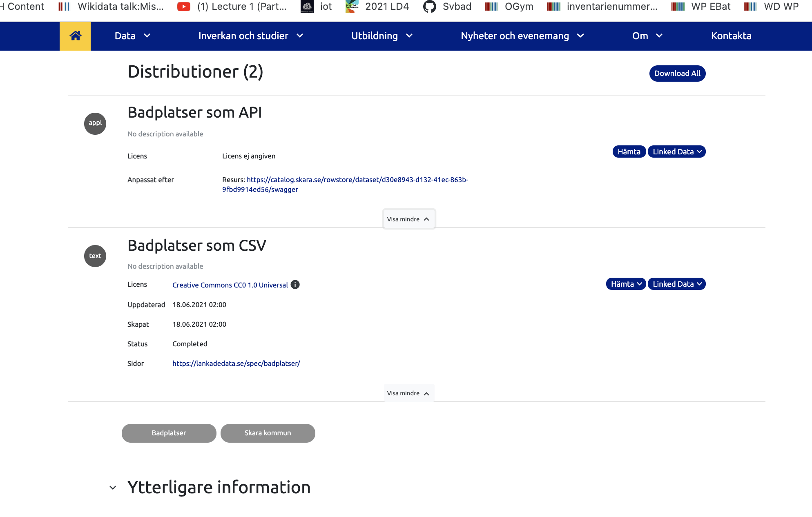Screen dimensions: 812x517
Task: Click the Kontakta navigation item
Action: pyautogui.click(x=731, y=36)
